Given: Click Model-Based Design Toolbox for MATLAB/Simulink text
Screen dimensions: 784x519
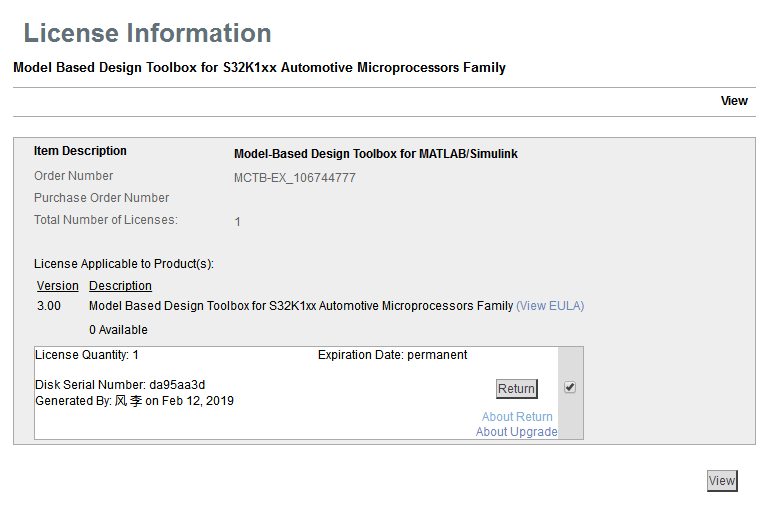Looking at the screenshot, I should (376, 154).
